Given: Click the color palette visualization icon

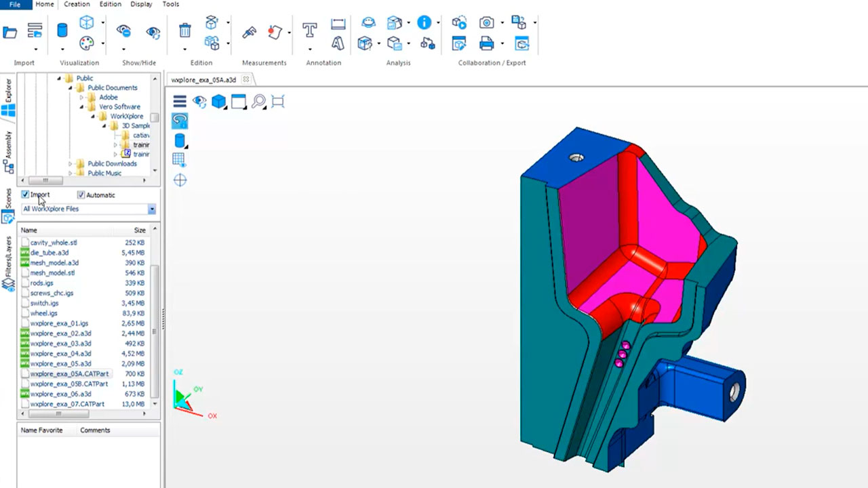Looking at the screenshot, I should pyautogui.click(x=86, y=43).
